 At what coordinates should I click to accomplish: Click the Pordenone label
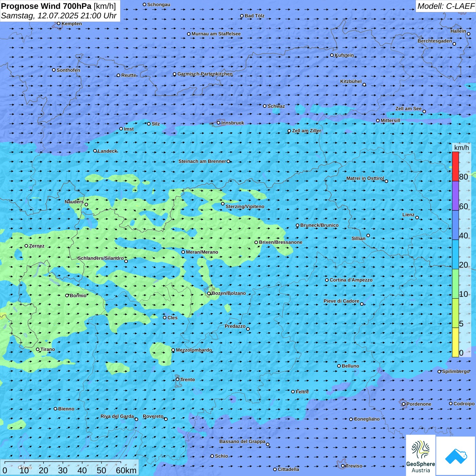pos(419,404)
